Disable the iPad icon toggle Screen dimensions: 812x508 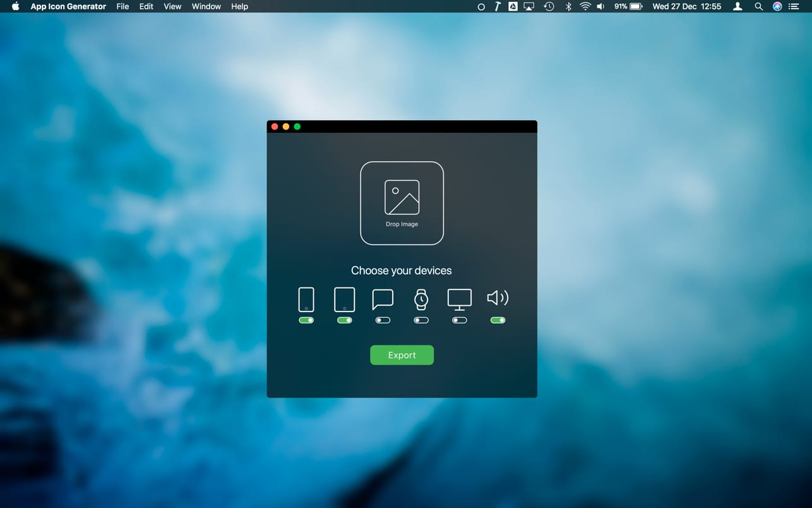pos(344,320)
